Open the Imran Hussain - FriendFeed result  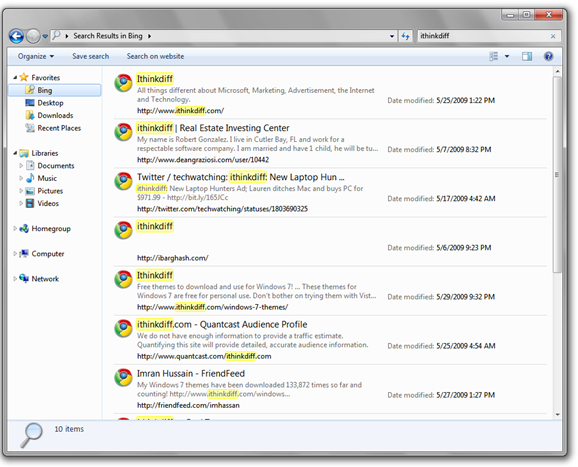tap(191, 373)
